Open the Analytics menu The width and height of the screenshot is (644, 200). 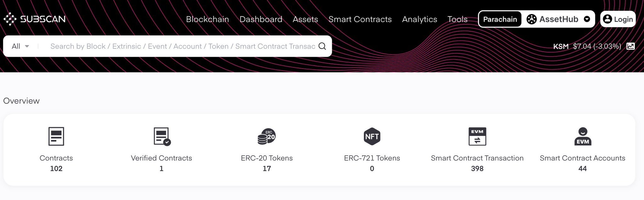click(x=419, y=19)
